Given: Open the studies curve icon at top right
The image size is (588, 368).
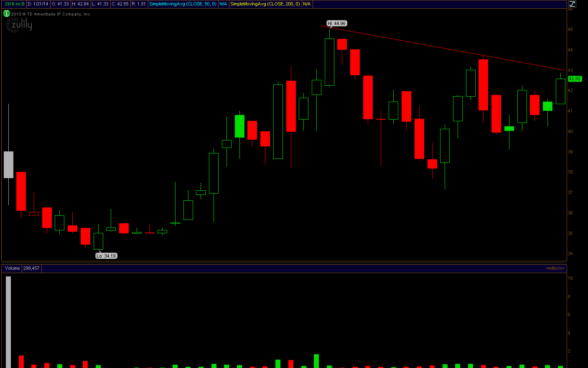Looking at the screenshot, I should (572, 4).
